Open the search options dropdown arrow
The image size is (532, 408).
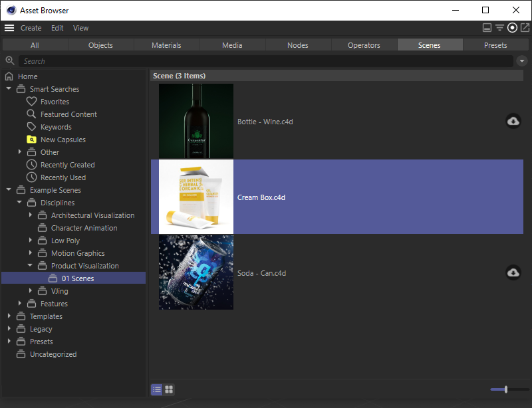pos(522,61)
